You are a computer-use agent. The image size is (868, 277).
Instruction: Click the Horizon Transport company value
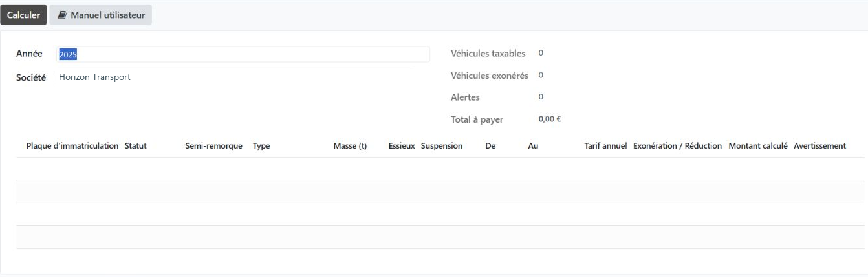(x=94, y=77)
